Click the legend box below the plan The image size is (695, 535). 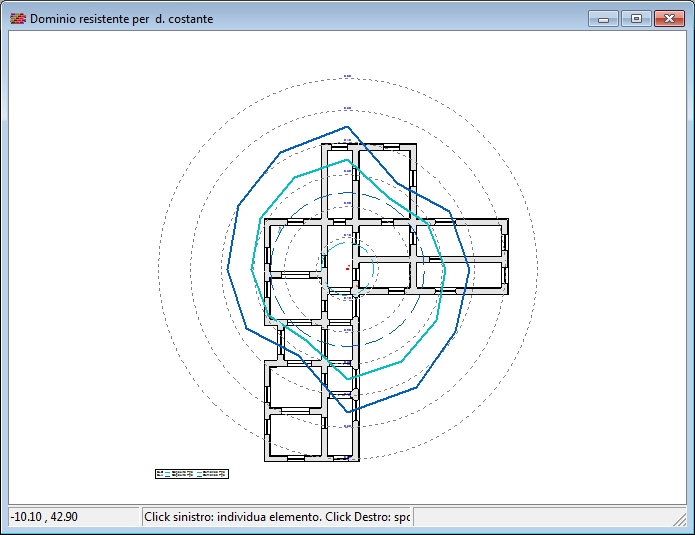coord(192,473)
